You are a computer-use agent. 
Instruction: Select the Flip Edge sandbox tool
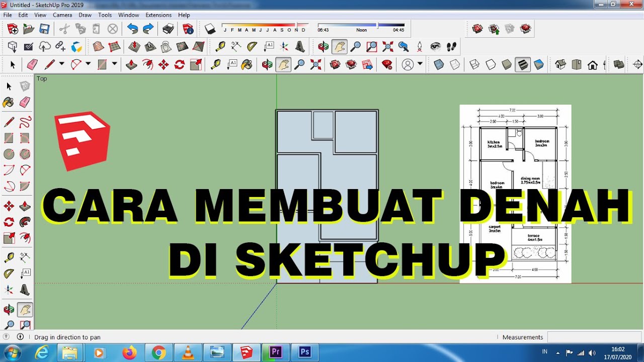point(199,47)
